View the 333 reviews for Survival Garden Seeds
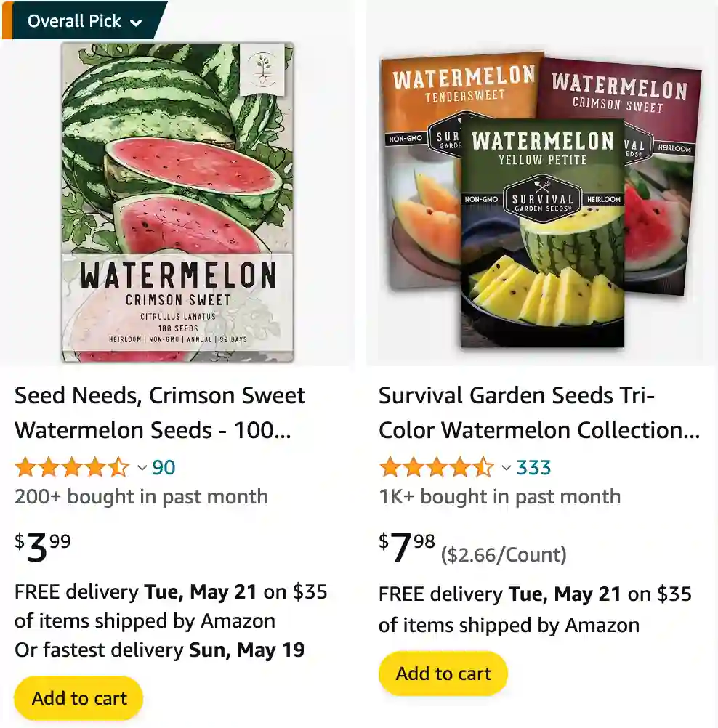The height and width of the screenshot is (728, 718). click(x=533, y=467)
